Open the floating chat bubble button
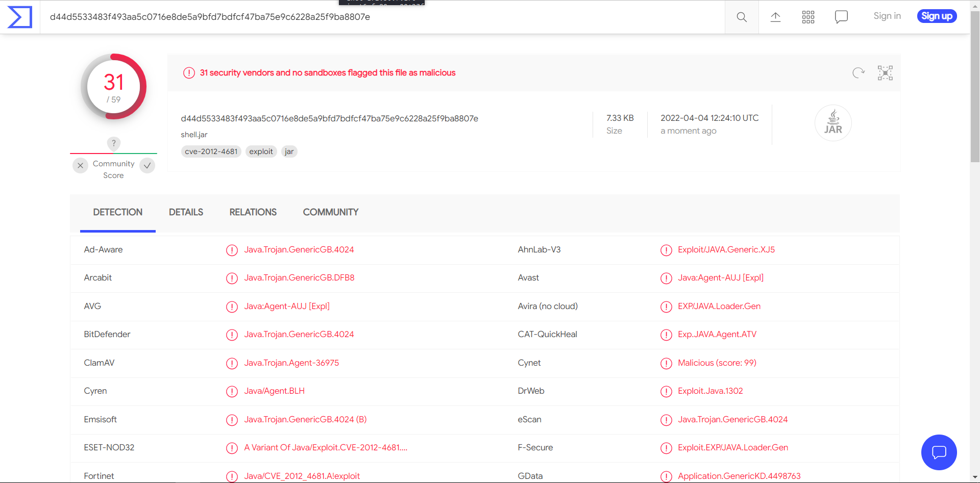 pos(939,452)
